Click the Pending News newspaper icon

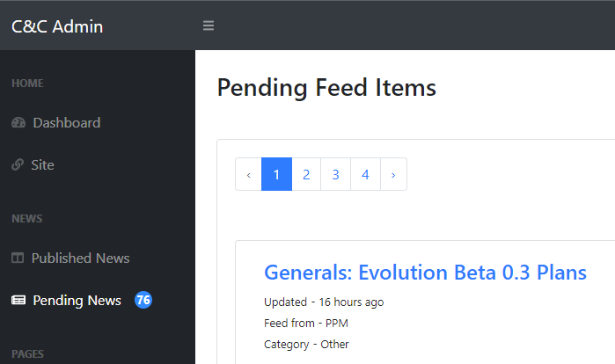(18, 300)
